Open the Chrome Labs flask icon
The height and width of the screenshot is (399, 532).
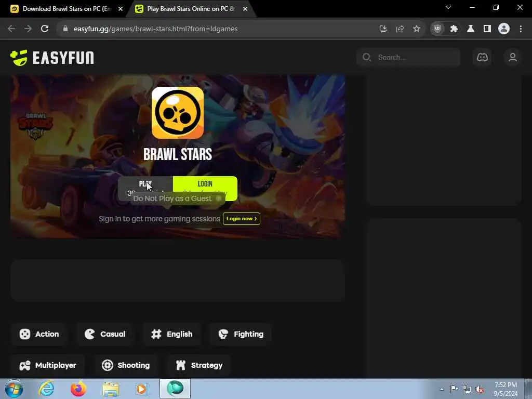click(x=471, y=29)
